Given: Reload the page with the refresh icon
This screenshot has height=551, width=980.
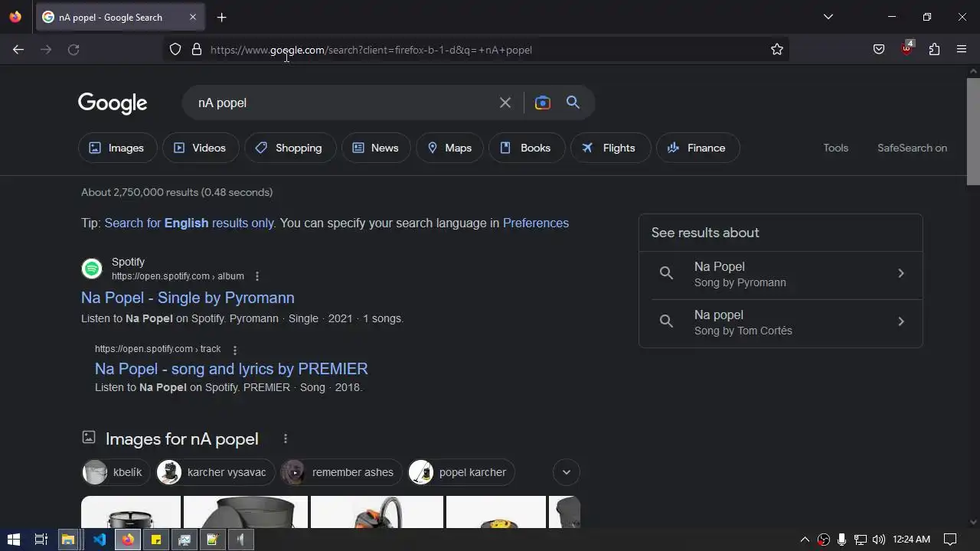Looking at the screenshot, I should (73, 50).
